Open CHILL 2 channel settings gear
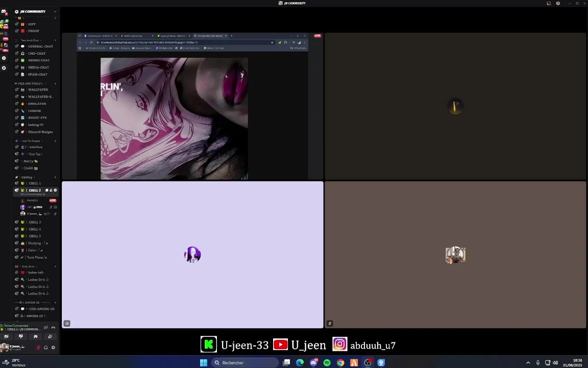The height and width of the screenshot is (368, 588). 55,190
